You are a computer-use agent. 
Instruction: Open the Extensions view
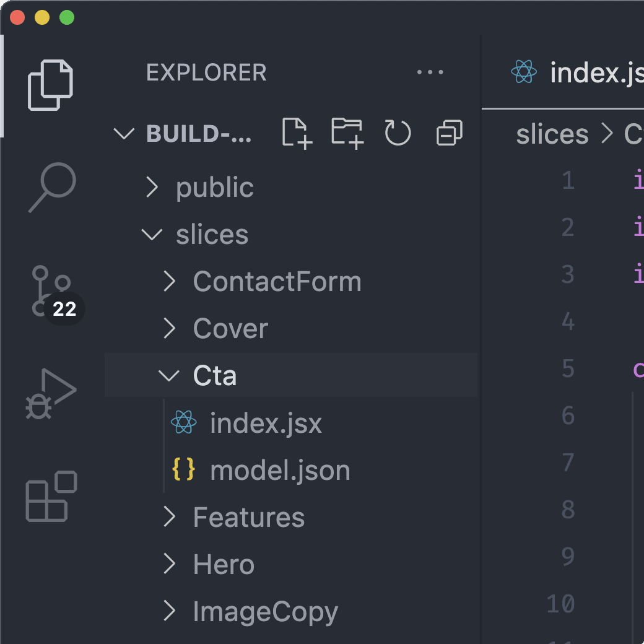point(51,496)
